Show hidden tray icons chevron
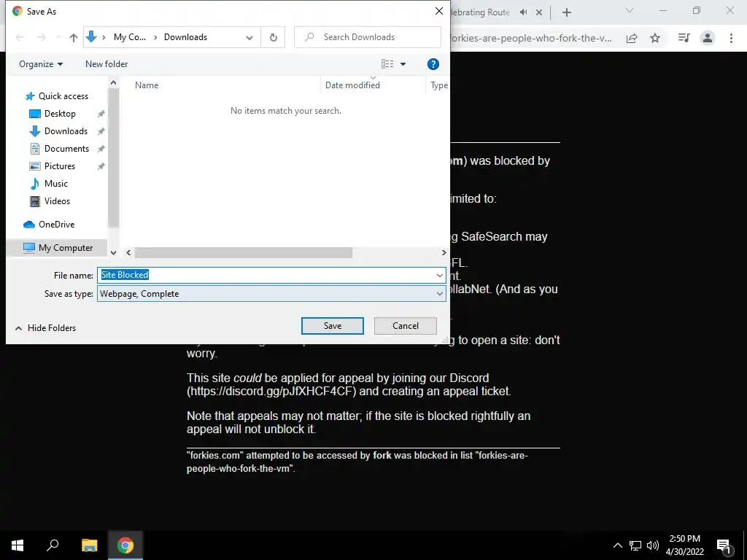The image size is (747, 560). pos(617,545)
